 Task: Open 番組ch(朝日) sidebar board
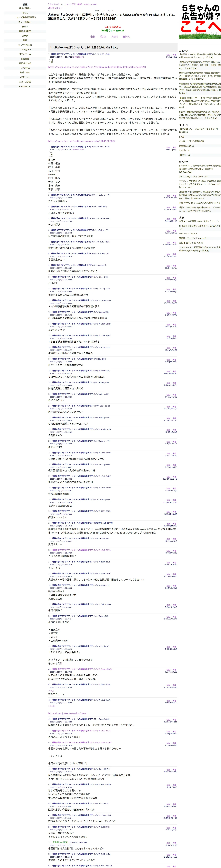point(25,31)
